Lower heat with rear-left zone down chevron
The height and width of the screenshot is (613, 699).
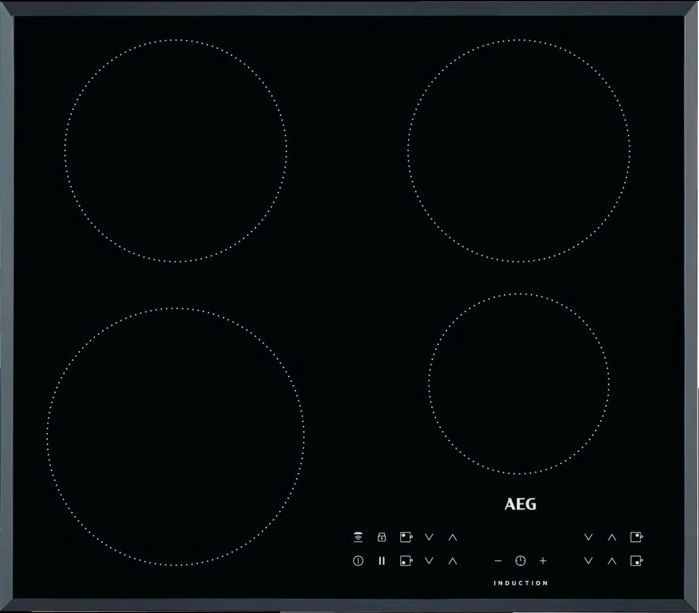pos(429,537)
